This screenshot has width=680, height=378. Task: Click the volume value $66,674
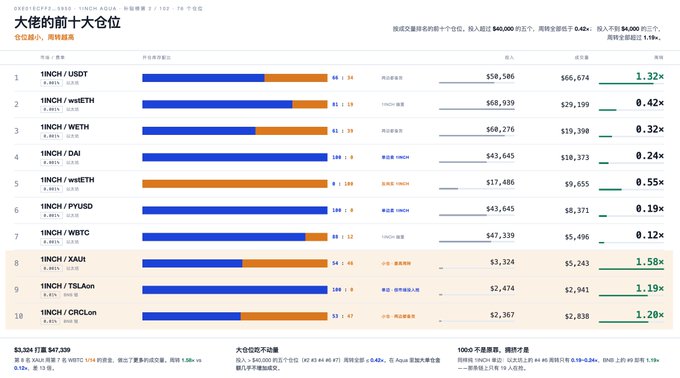(575, 78)
